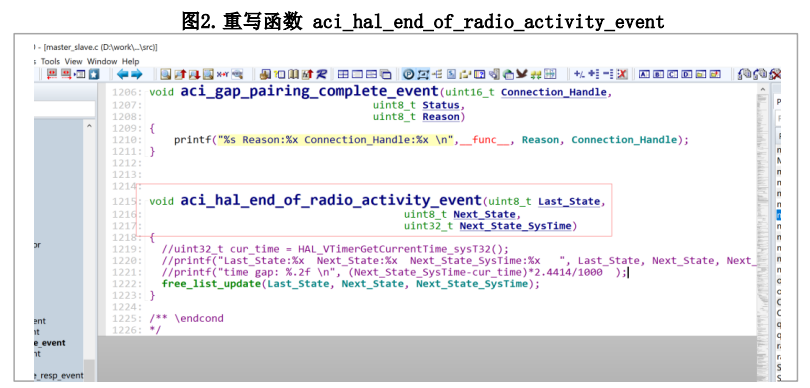Cascade windows with the overlapping windows icon

(386, 74)
